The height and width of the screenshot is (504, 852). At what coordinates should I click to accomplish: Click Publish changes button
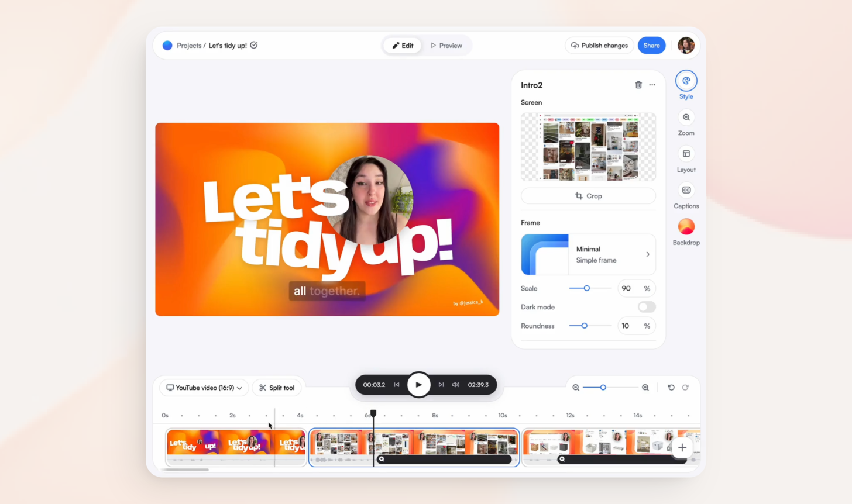(x=599, y=46)
